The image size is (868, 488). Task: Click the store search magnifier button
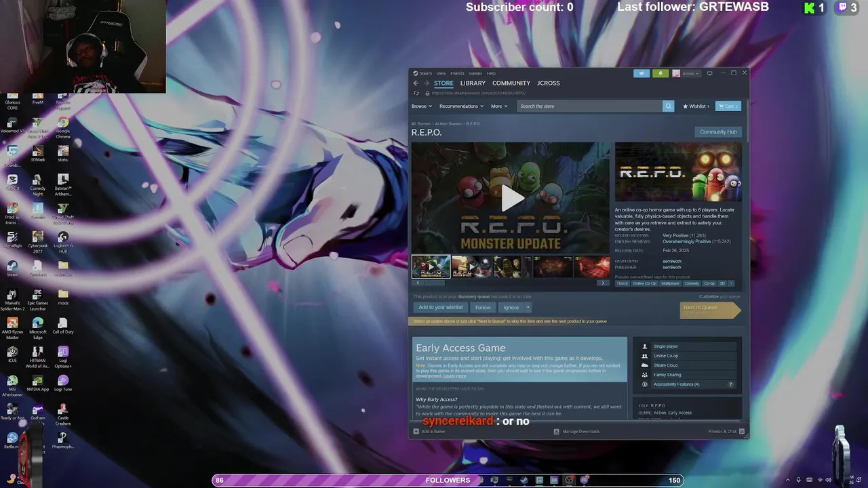click(669, 106)
